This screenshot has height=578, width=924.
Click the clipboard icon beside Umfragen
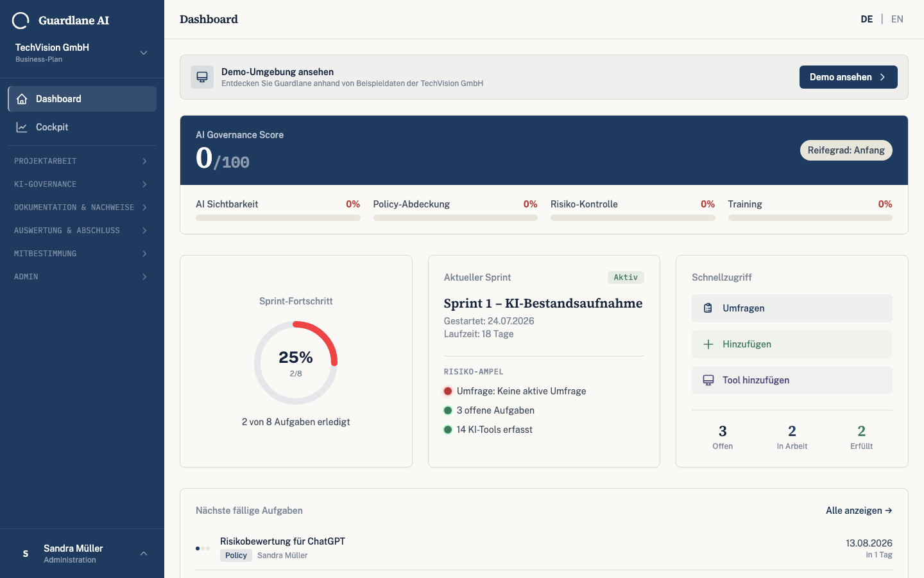coord(708,308)
